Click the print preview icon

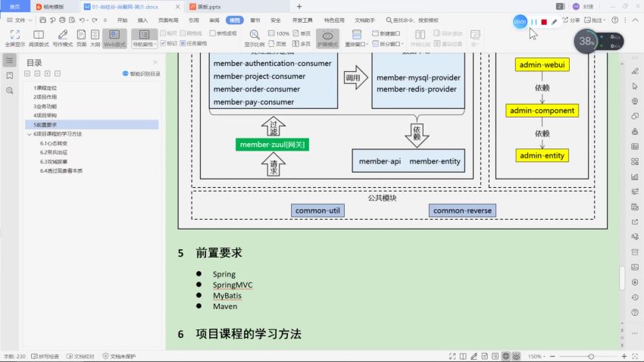[x=72, y=20]
